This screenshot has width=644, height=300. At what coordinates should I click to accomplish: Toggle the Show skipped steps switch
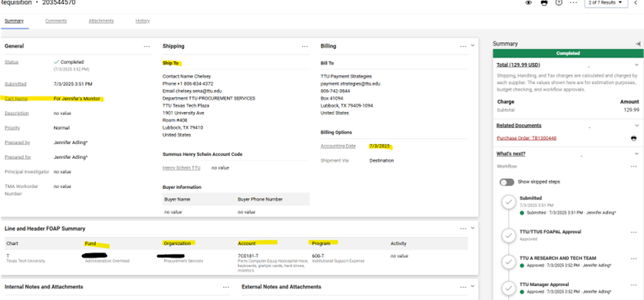click(x=507, y=182)
